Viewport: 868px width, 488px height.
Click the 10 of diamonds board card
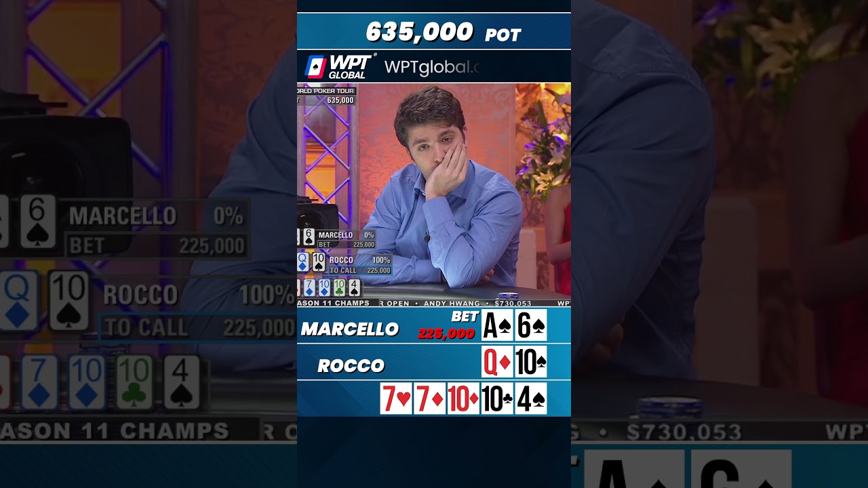463,399
